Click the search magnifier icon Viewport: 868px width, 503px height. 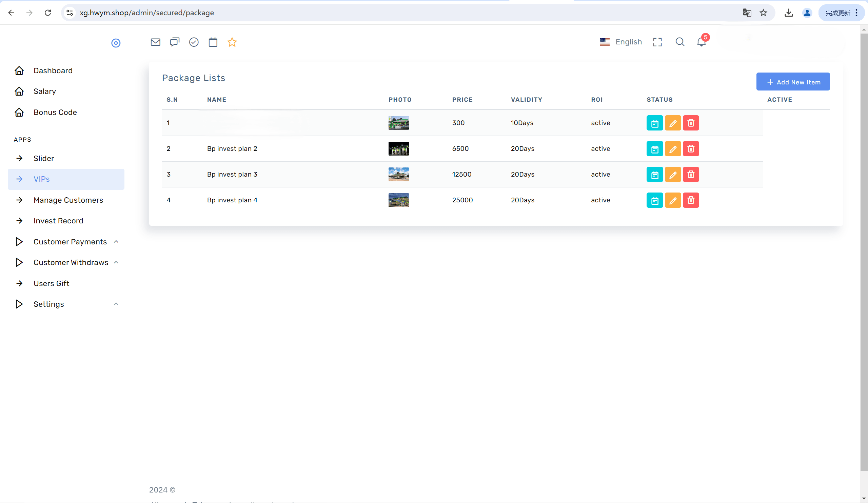pyautogui.click(x=679, y=42)
